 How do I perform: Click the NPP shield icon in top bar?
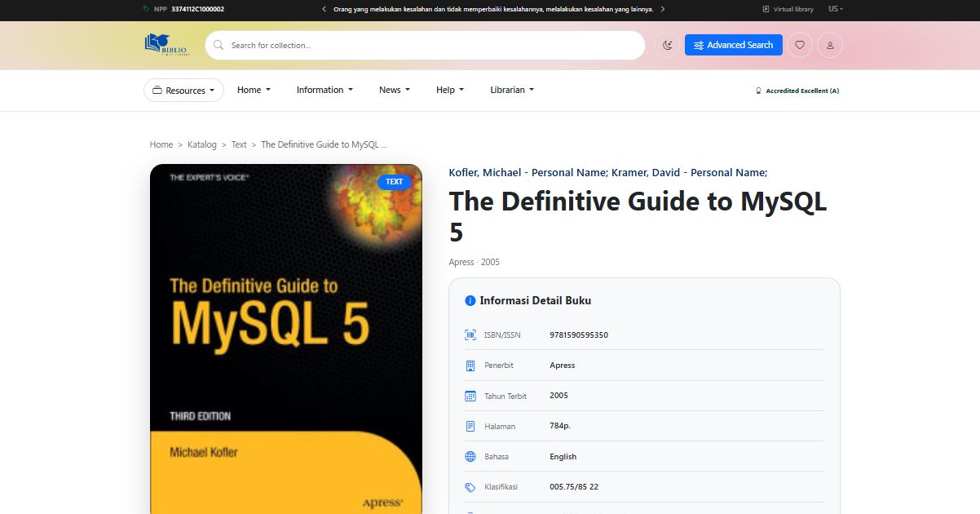146,9
